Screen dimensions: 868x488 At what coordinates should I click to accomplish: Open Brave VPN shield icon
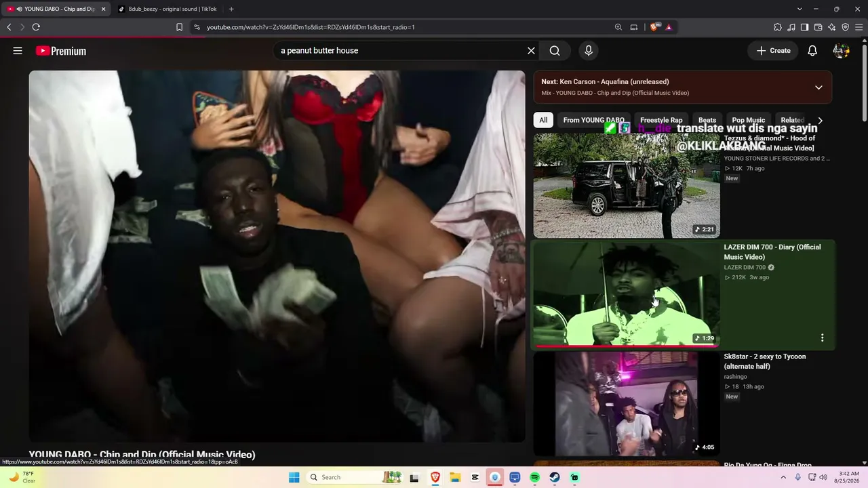click(845, 27)
